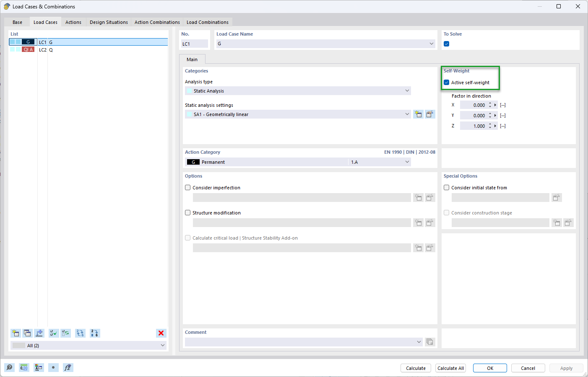The width and height of the screenshot is (588, 377).
Task: Click the Calculate button
Action: click(x=416, y=368)
